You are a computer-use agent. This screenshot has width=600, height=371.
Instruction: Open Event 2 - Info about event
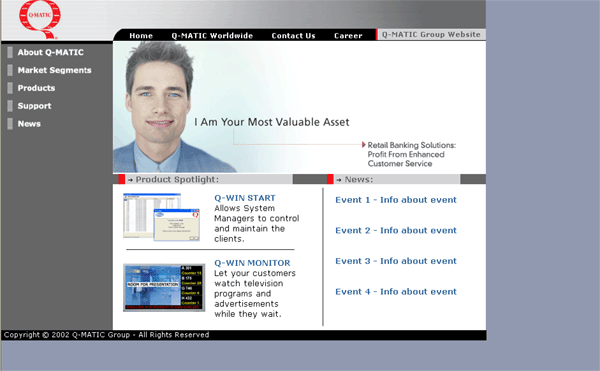pos(396,230)
